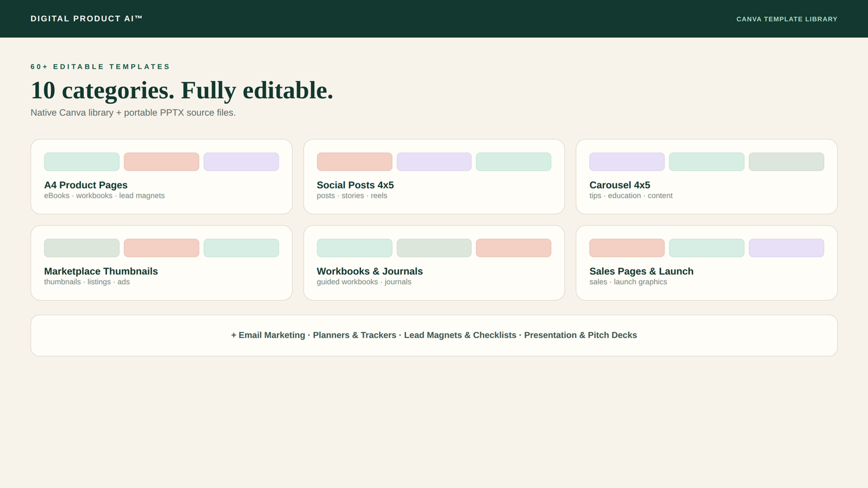The width and height of the screenshot is (868, 488).
Task: Click the peach swatch in A4 Product Pages
Action: [161, 162]
